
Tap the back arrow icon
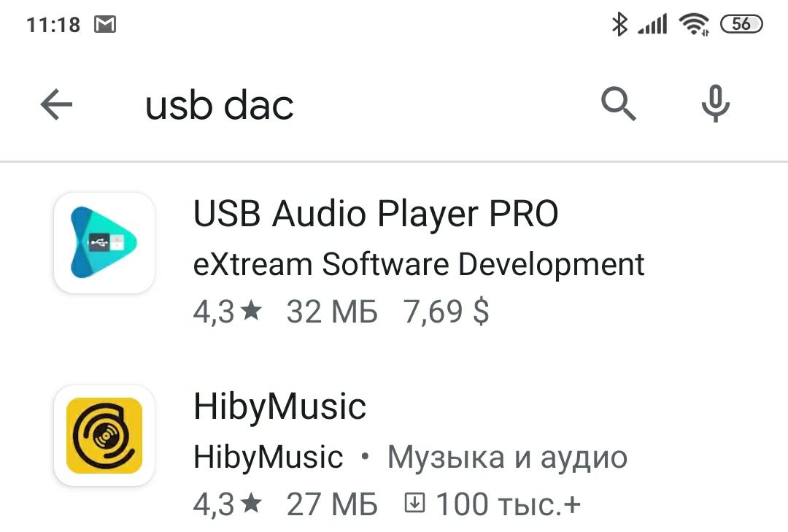tap(56, 104)
